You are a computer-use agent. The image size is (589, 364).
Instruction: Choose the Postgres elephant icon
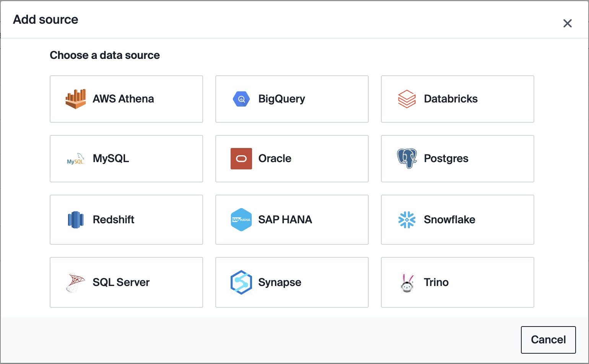407,159
